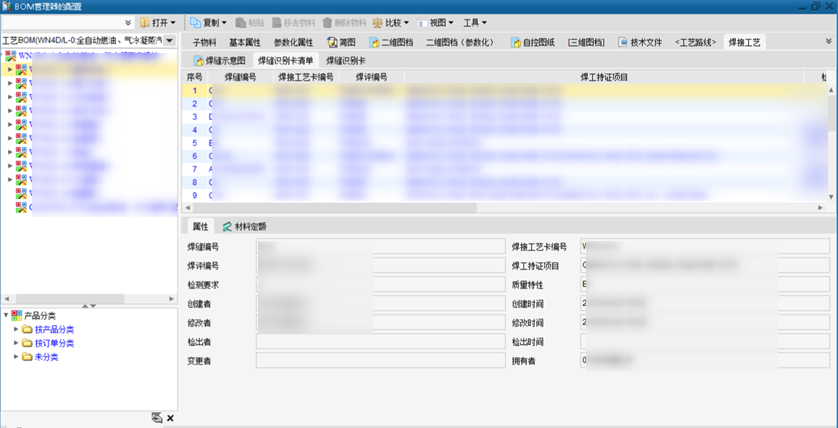The width and height of the screenshot is (838, 428).
Task: Click the 二维图档 tab icon
Action: tap(374, 42)
